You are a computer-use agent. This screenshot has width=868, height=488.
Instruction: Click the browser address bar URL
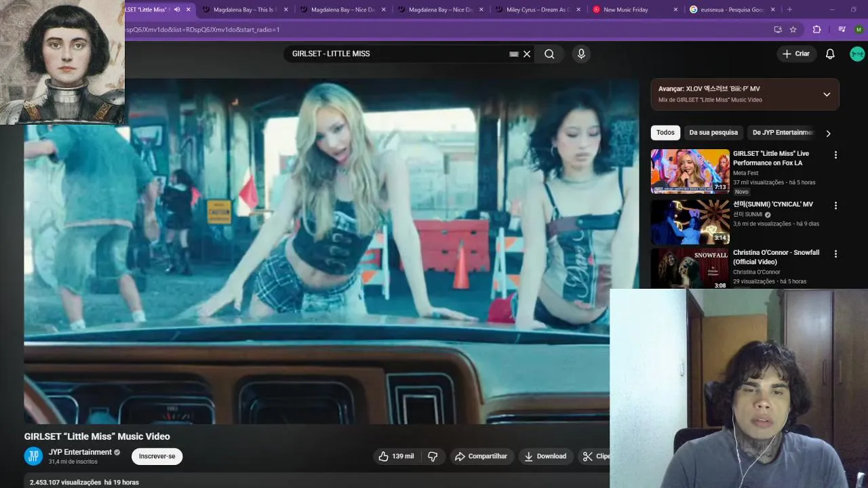pos(202,30)
